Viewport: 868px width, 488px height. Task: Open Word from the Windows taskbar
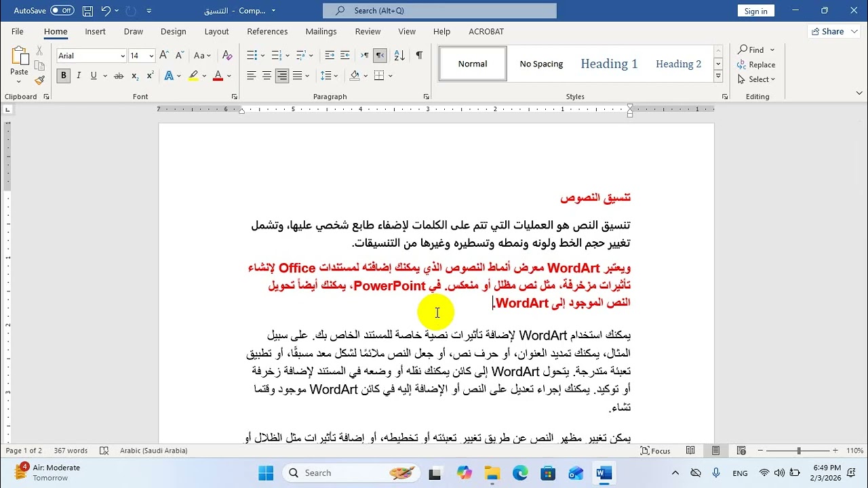(x=604, y=473)
